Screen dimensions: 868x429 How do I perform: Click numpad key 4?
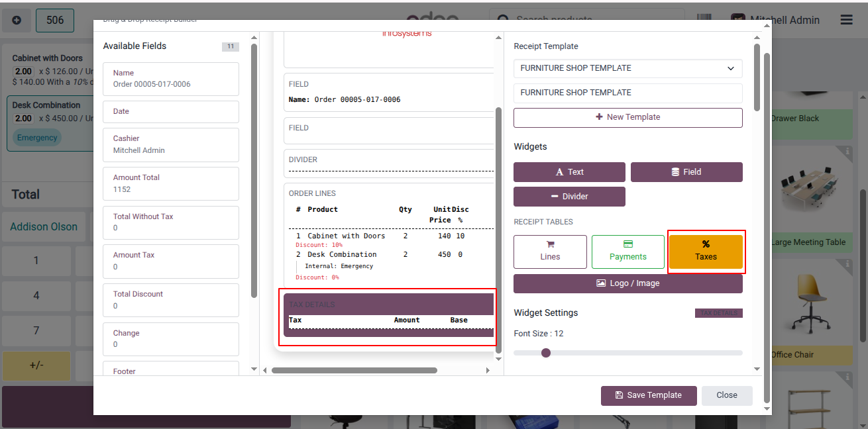coord(36,296)
